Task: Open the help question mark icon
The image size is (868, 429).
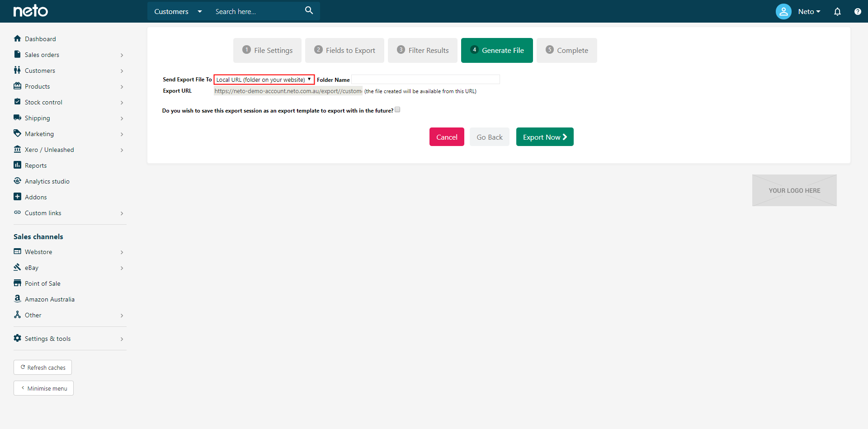Action: (858, 12)
